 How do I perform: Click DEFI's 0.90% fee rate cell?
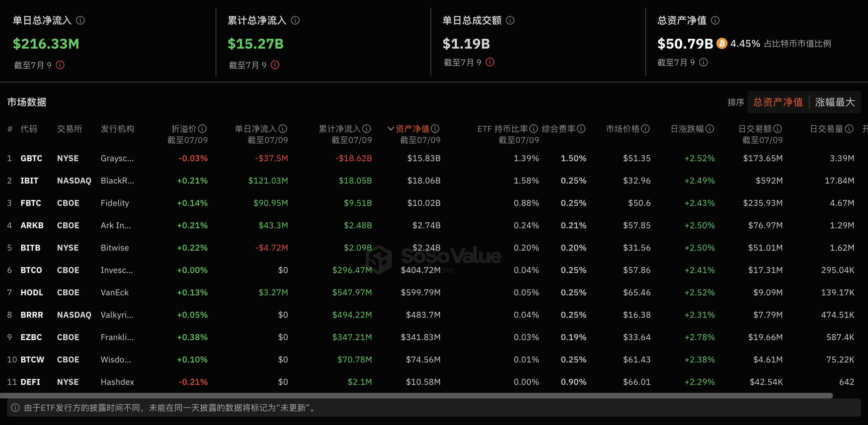click(573, 382)
